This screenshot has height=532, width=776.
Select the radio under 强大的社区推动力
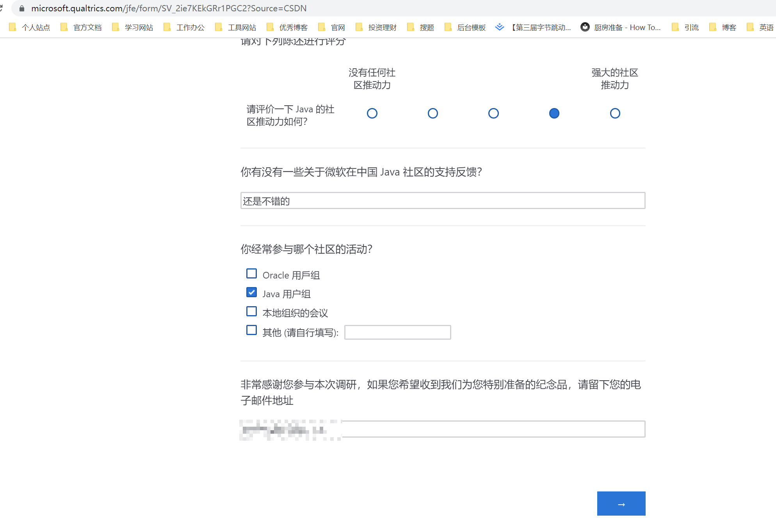[x=615, y=113]
